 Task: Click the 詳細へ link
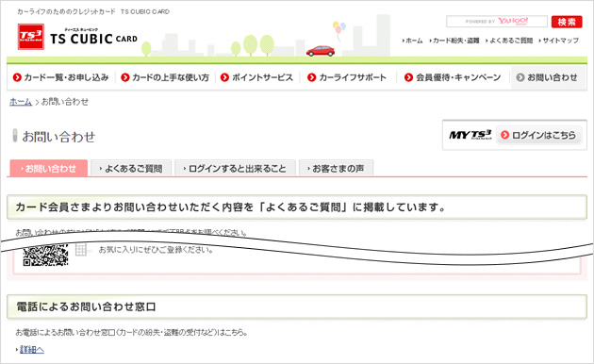click(32, 349)
